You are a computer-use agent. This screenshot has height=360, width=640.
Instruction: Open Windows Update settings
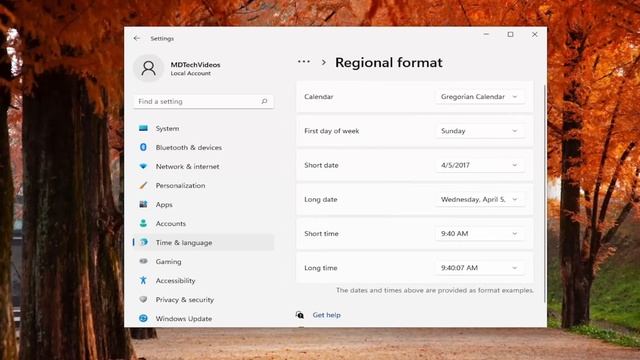(x=203, y=318)
